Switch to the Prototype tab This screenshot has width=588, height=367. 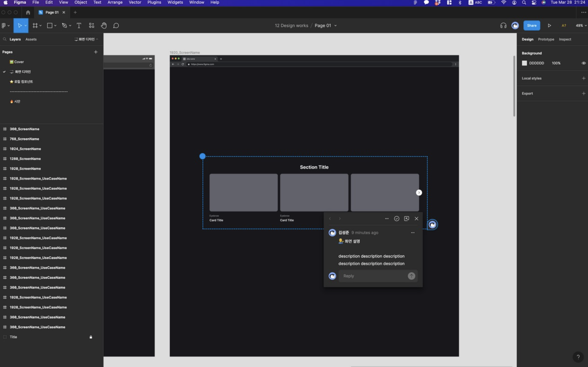(x=546, y=39)
